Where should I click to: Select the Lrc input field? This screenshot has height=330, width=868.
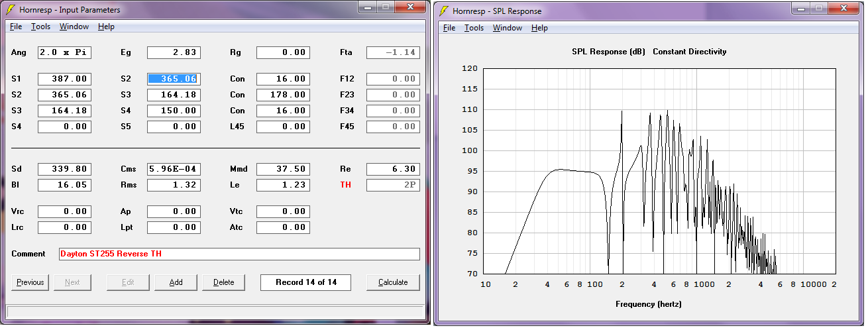64,227
